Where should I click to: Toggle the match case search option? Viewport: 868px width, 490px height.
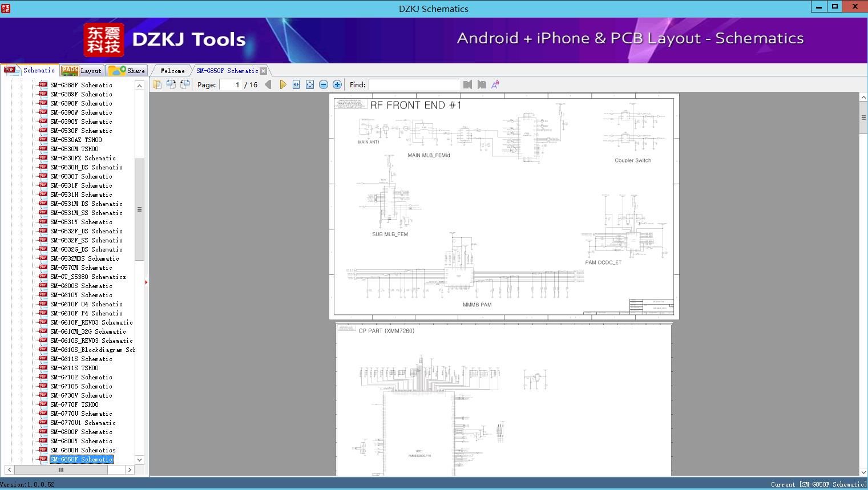tap(495, 84)
